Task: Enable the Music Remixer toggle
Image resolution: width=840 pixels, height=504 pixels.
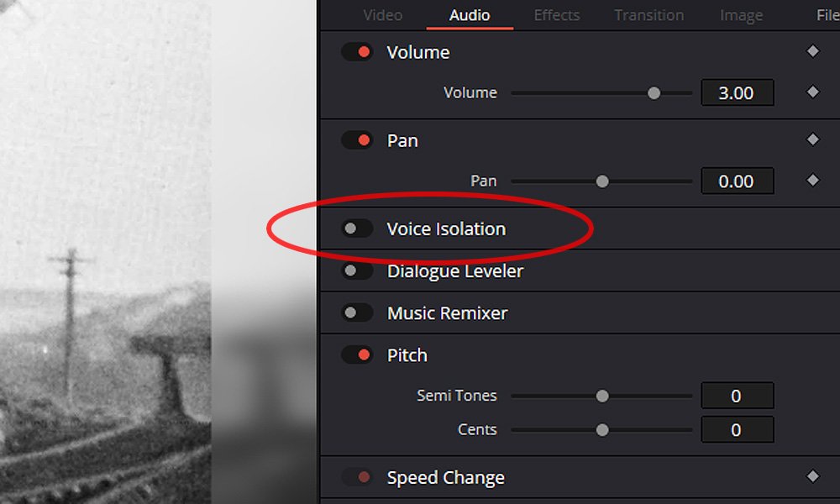Action: (x=357, y=313)
